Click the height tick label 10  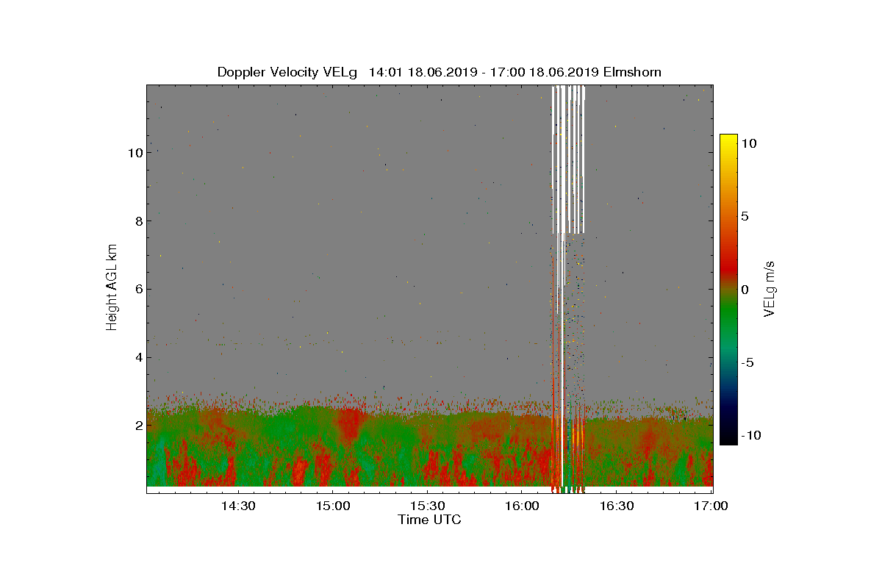coord(135,153)
